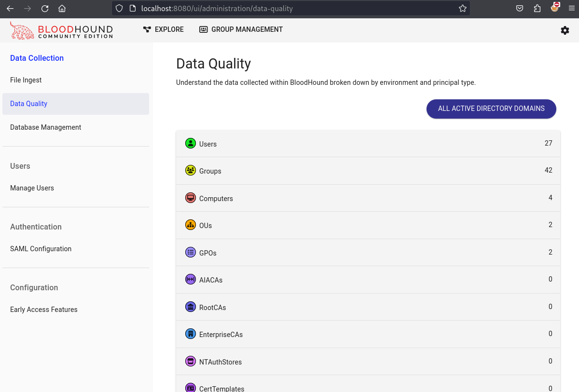Click the Computers count value 4

point(551,198)
